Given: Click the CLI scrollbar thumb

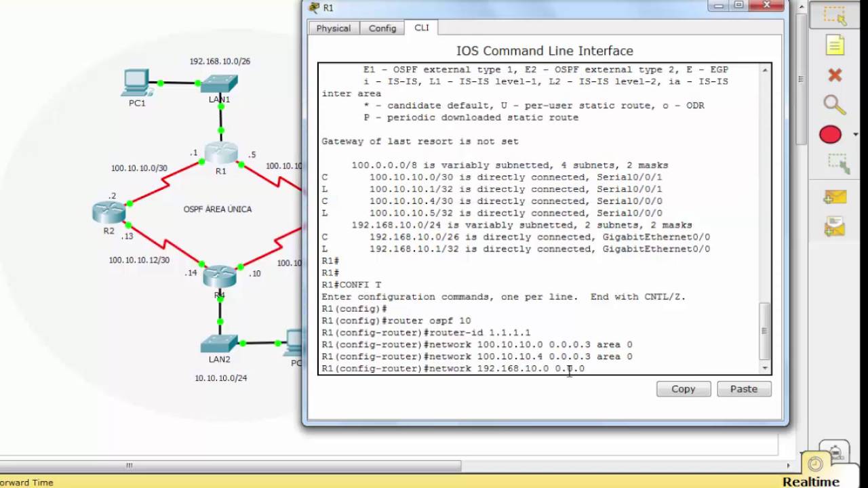Looking at the screenshot, I should (x=765, y=331).
